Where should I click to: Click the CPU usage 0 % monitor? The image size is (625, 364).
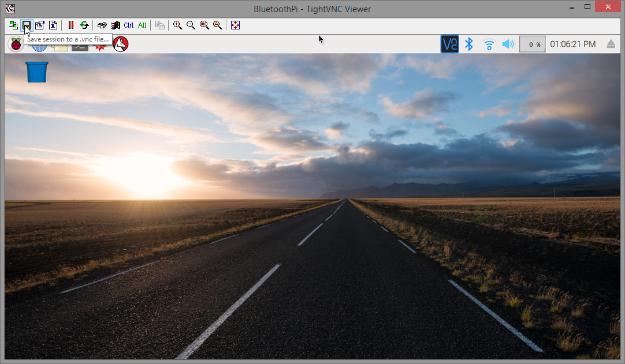click(x=532, y=44)
